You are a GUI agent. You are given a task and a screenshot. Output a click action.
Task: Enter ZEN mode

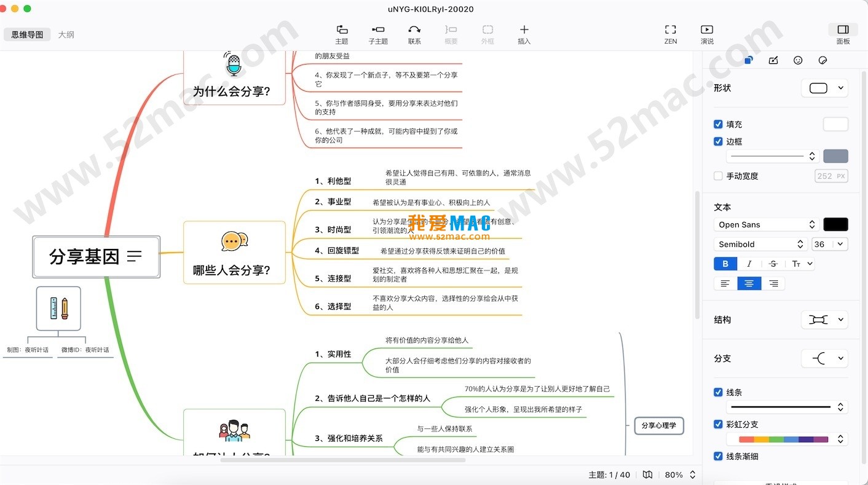(x=671, y=30)
